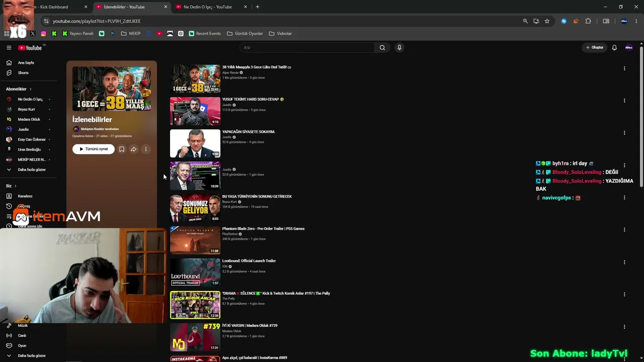Image resolution: width=644 pixels, height=362 pixels.
Task: Click the Oluştur create button
Action: click(594, 48)
